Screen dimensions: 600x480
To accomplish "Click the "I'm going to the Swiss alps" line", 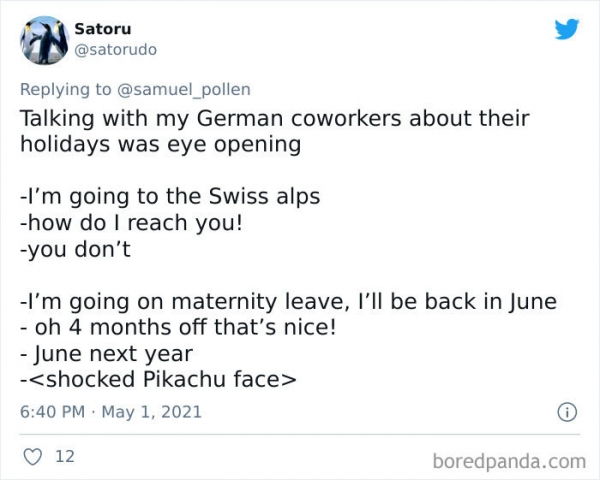I will [x=170, y=196].
